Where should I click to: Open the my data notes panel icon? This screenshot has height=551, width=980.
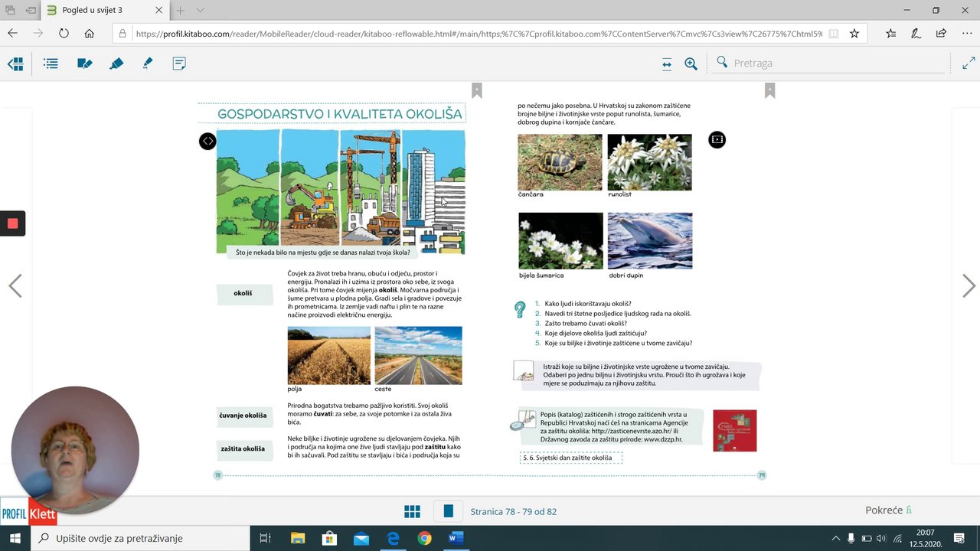[x=84, y=64]
